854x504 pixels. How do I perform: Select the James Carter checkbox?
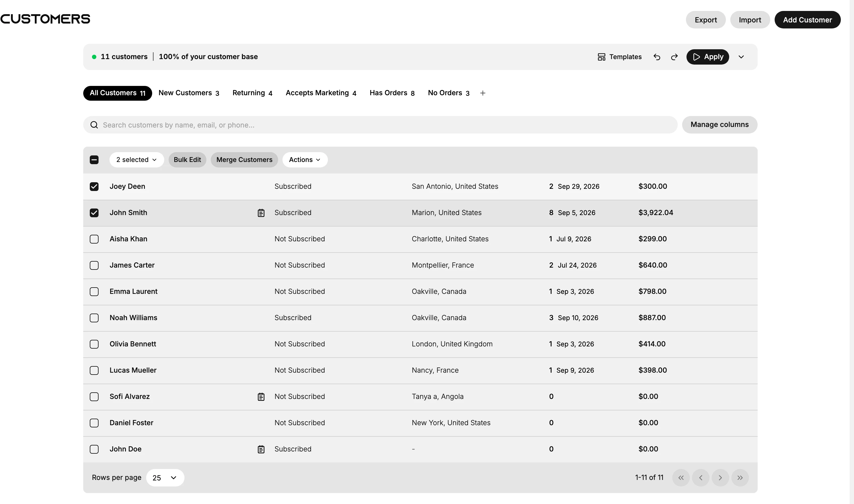pyautogui.click(x=94, y=265)
